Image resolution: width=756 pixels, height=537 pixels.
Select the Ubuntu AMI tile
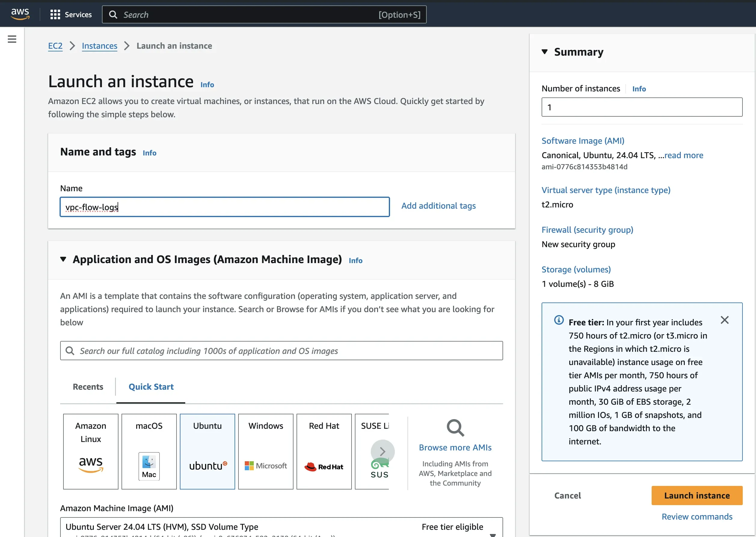[207, 451]
